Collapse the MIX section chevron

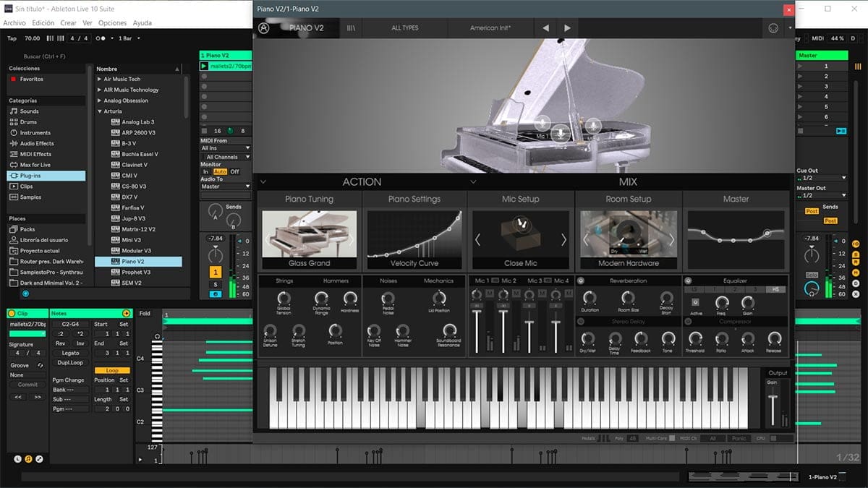(473, 181)
